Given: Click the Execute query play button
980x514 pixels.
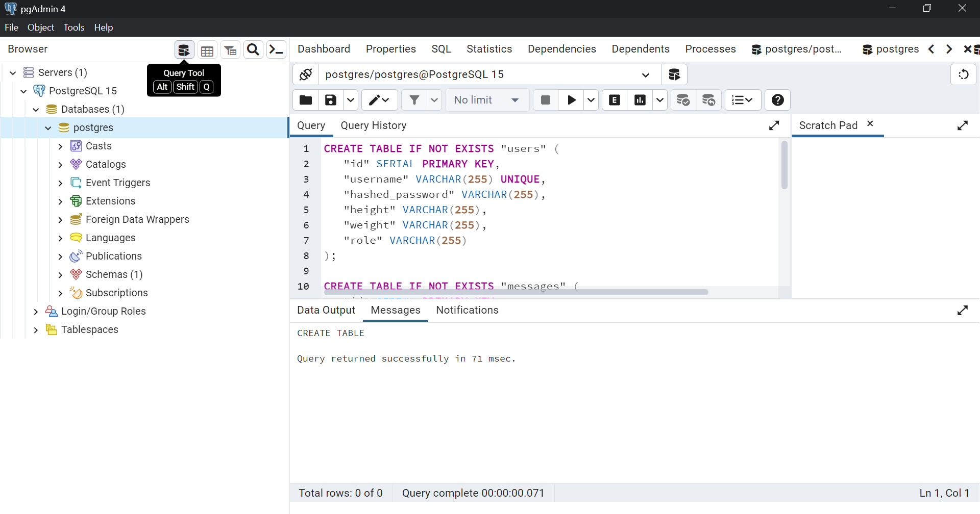Looking at the screenshot, I should coord(571,100).
